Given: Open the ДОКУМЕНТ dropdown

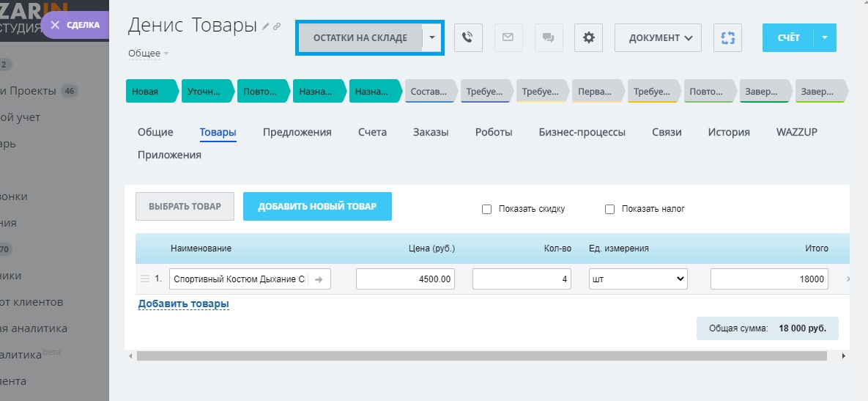Looking at the screenshot, I should pyautogui.click(x=658, y=37).
